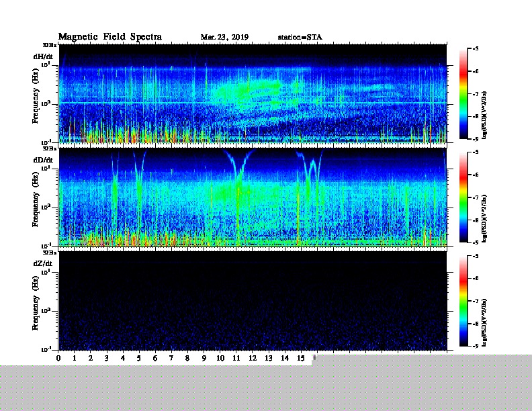Click the "dH/dt" panel label

[43, 56]
